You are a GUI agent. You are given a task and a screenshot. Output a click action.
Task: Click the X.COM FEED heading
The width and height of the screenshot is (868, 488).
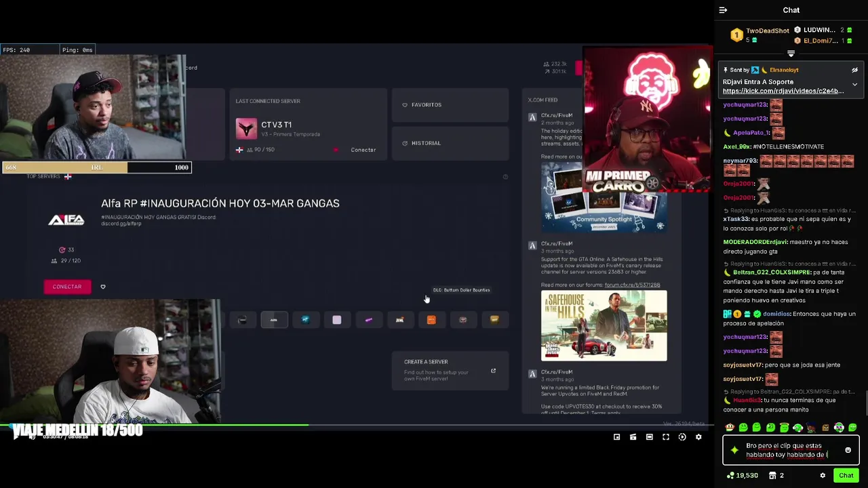tap(542, 100)
